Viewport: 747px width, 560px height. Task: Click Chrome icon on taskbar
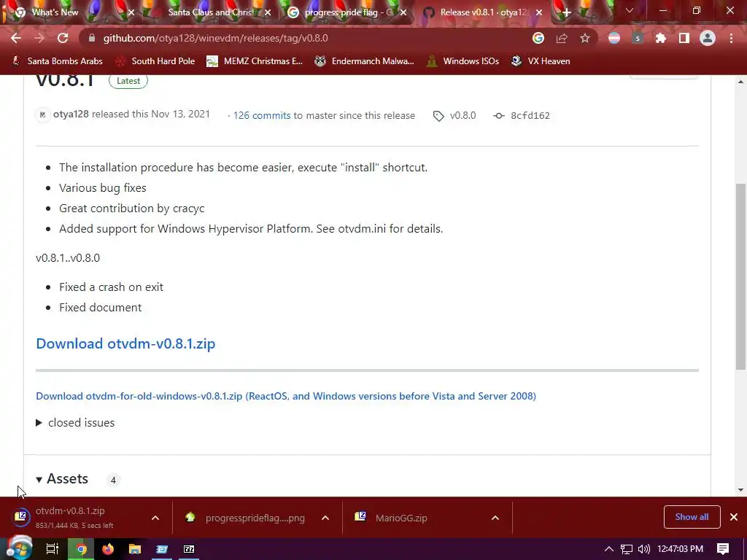point(81,549)
